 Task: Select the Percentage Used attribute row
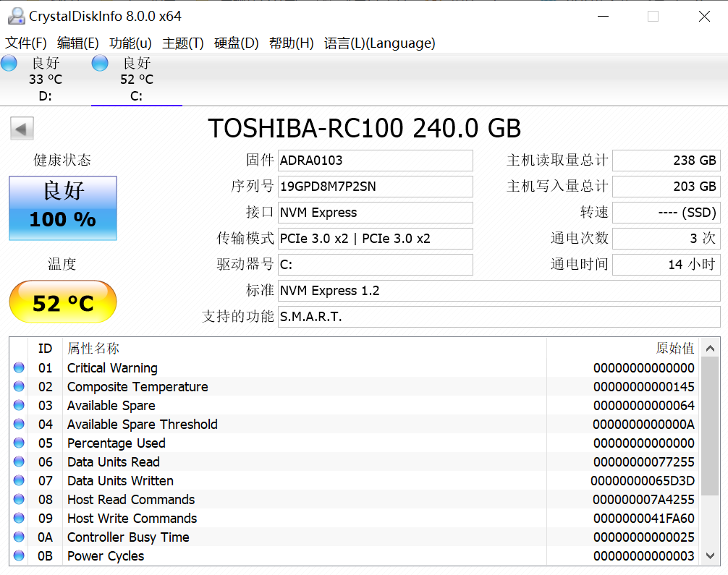[x=355, y=443]
